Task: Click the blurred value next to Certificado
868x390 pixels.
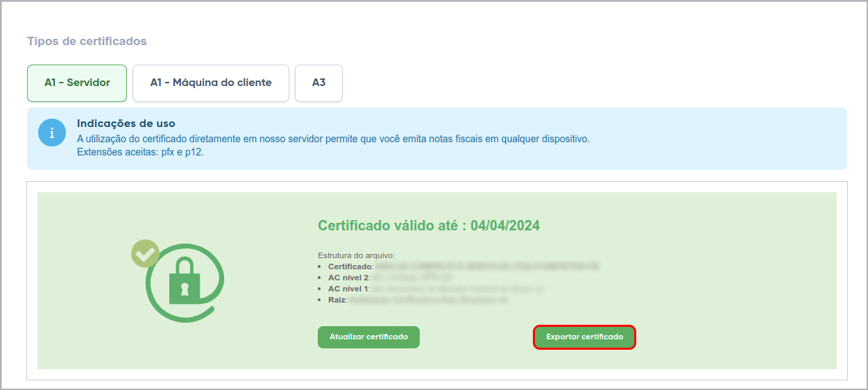Action: [486, 266]
